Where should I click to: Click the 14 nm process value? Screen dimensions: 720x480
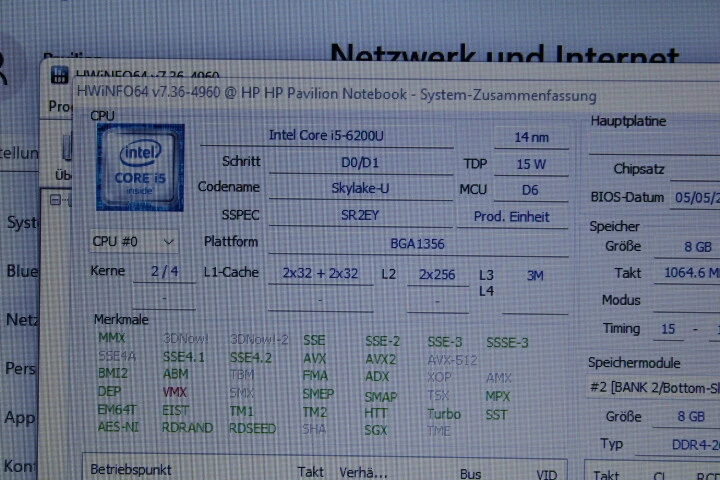coord(531,137)
